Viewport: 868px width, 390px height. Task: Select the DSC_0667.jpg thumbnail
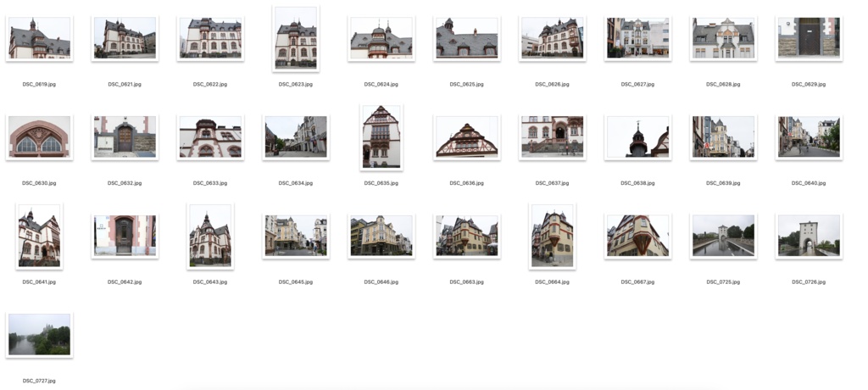tap(637, 236)
